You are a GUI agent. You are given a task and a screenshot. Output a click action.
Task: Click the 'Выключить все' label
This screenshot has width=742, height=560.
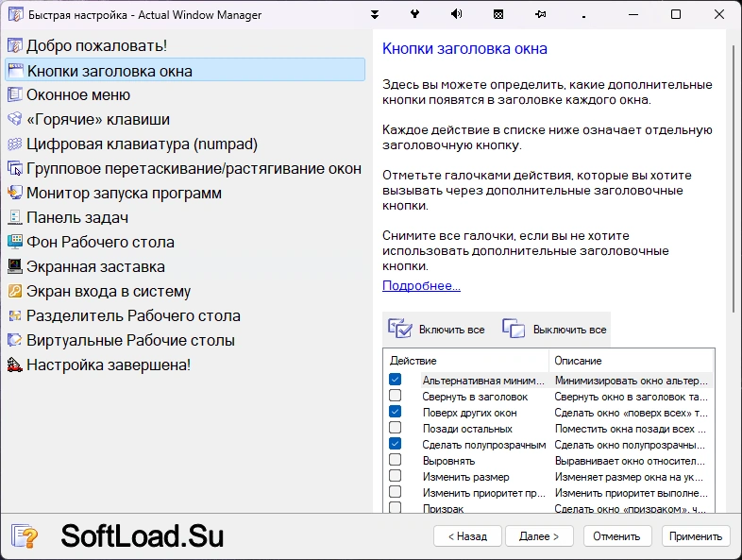tap(570, 330)
